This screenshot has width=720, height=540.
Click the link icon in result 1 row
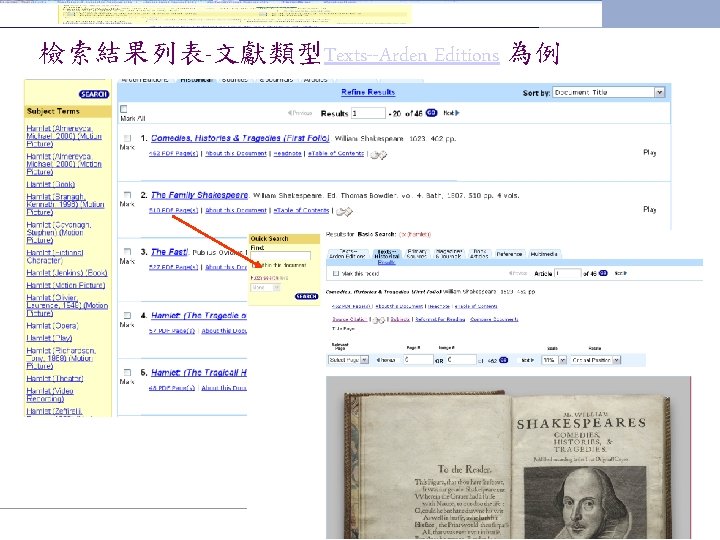coord(379,155)
